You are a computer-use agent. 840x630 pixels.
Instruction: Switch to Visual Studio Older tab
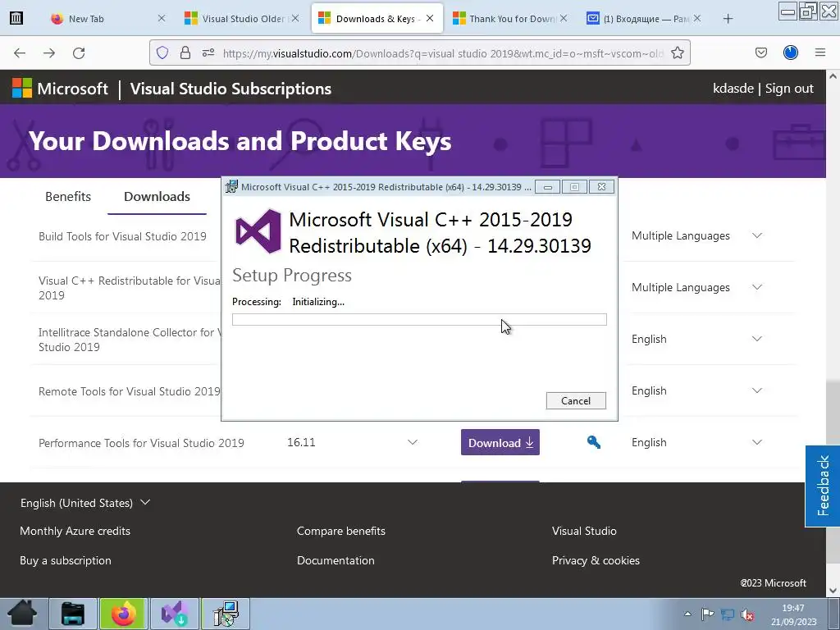click(241, 19)
